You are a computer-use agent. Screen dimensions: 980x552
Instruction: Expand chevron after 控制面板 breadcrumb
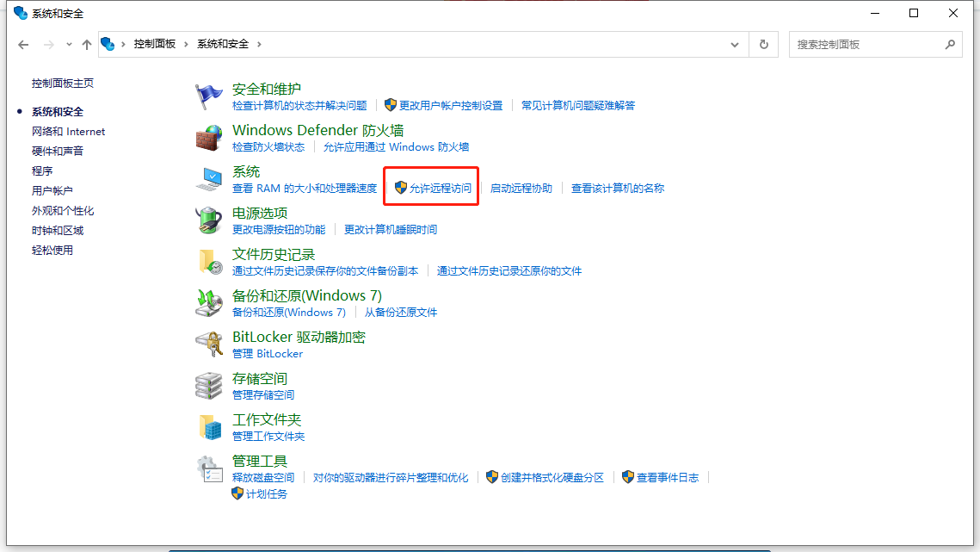point(186,44)
